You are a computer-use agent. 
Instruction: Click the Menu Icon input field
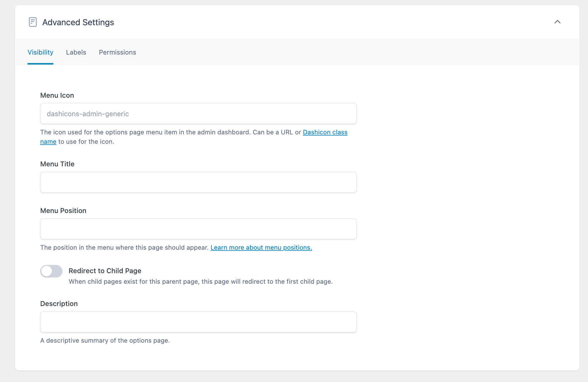[x=198, y=114]
